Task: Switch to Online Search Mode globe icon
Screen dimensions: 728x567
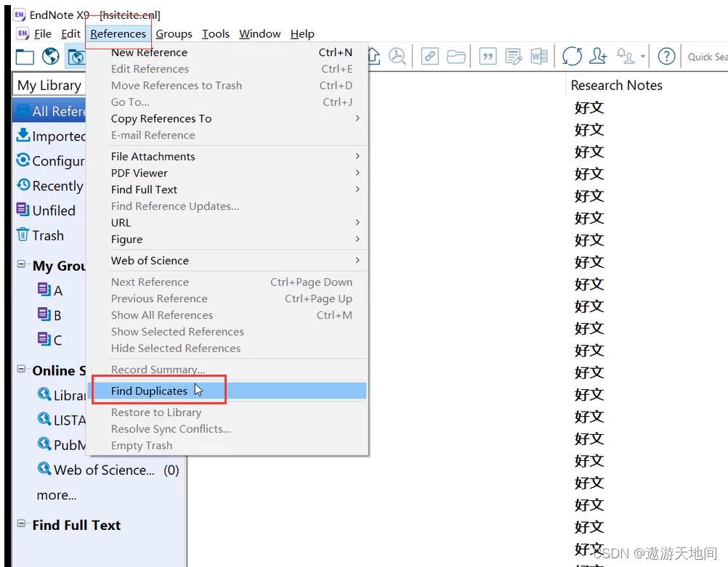Action: (x=50, y=57)
